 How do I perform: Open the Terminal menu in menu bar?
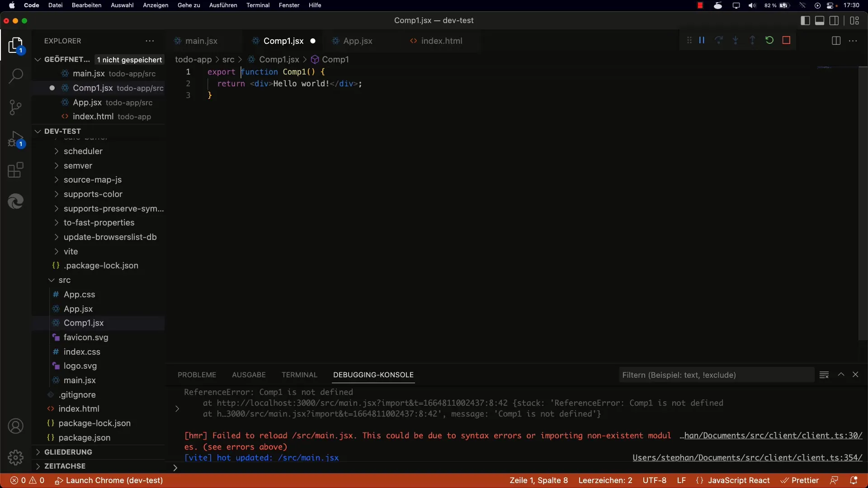coord(258,5)
